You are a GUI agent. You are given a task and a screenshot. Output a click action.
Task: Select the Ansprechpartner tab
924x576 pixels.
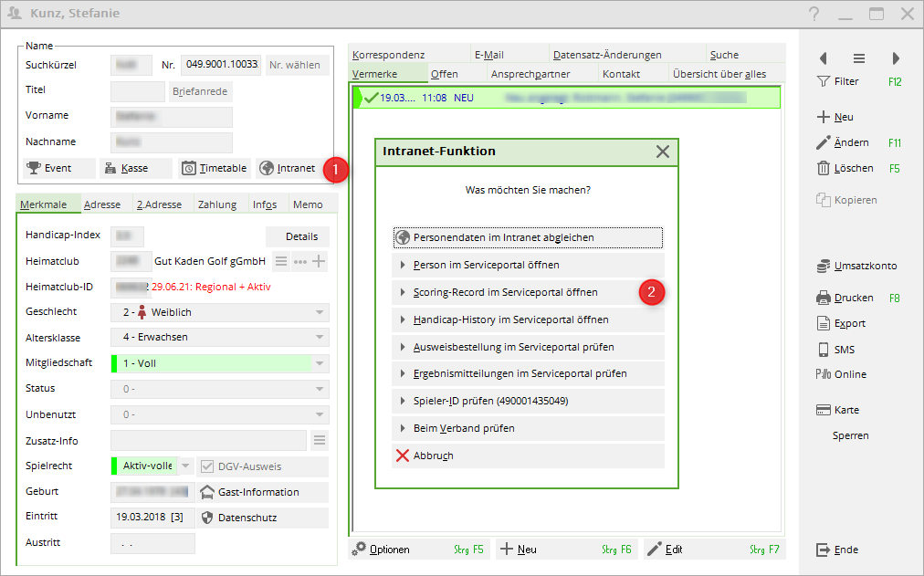530,74
